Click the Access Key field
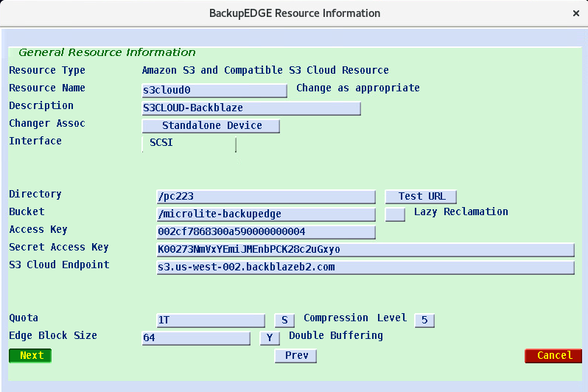This screenshot has width=588, height=392. pos(266,232)
